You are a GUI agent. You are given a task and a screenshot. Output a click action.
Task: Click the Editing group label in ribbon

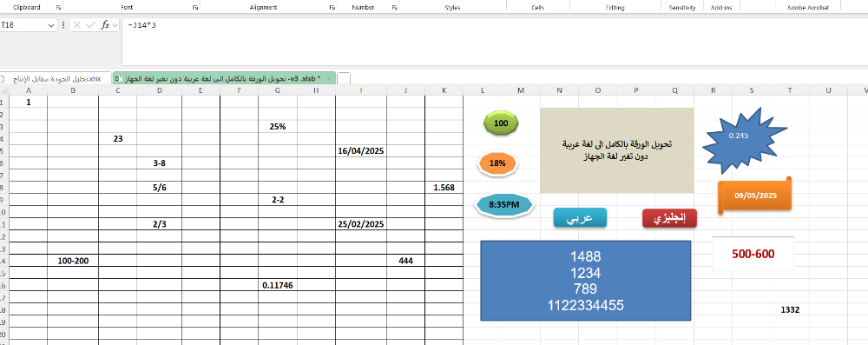(x=615, y=8)
